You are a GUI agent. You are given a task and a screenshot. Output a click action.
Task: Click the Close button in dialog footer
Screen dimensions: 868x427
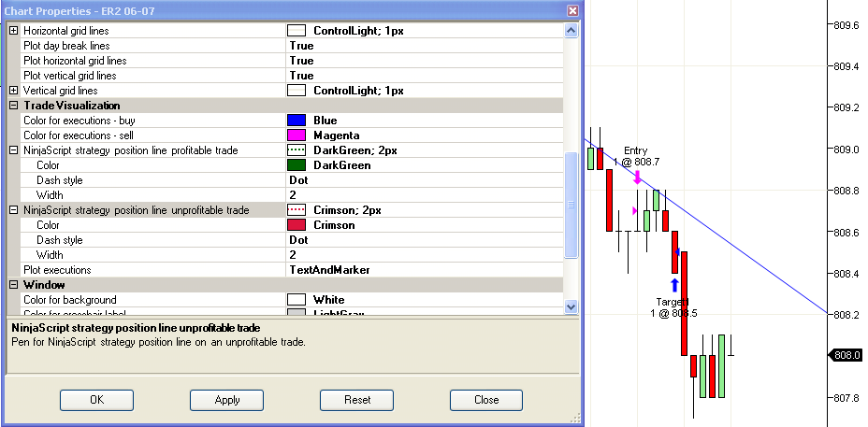coord(486,400)
